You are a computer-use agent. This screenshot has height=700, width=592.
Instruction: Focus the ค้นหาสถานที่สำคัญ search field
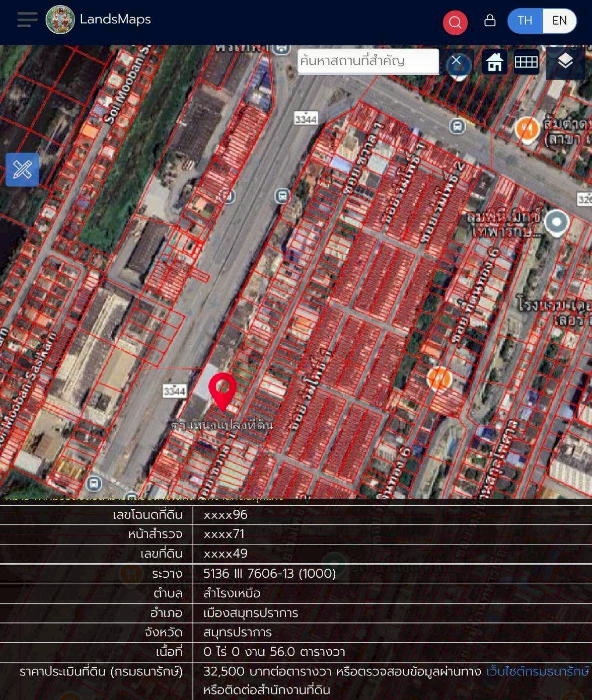(x=367, y=61)
